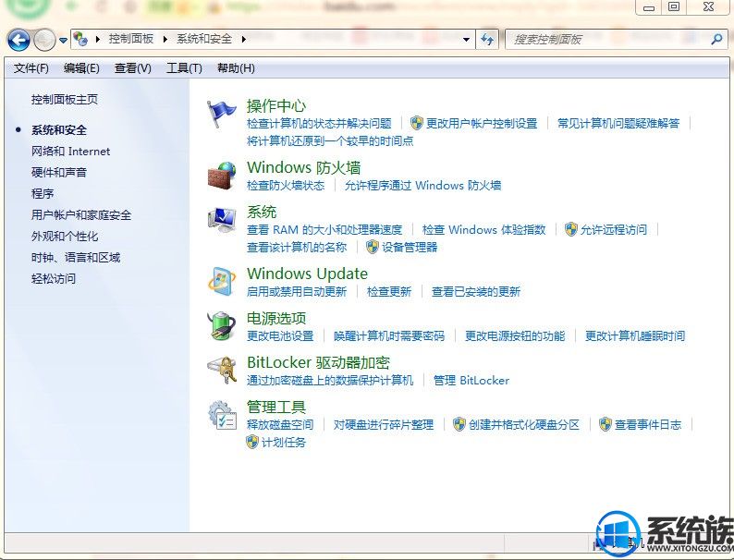
Task: Open the 编辑(E) menu
Action: (81, 68)
